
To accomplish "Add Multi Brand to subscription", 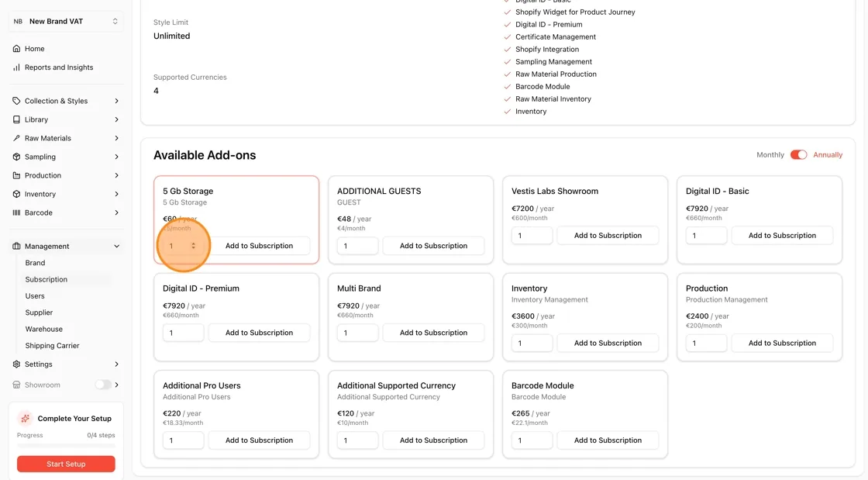I will (x=433, y=333).
